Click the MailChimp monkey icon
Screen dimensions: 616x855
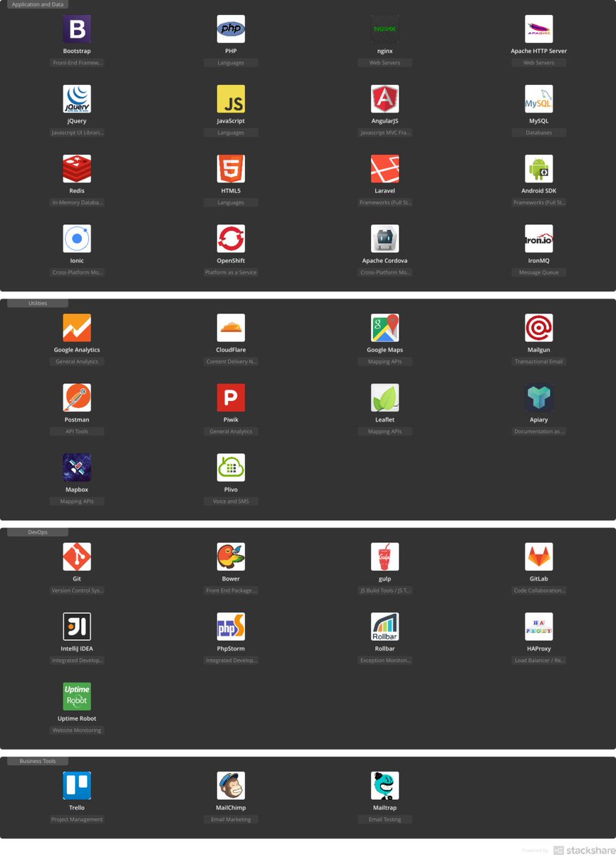point(231,785)
